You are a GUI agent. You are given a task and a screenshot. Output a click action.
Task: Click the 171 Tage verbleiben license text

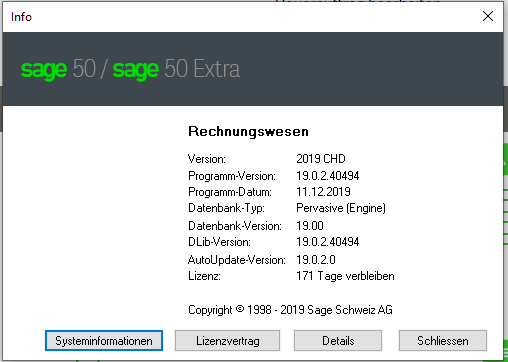coord(345,276)
